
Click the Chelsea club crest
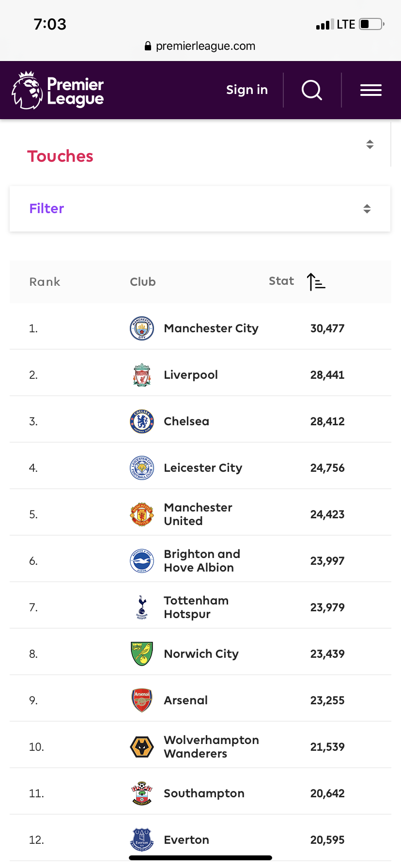(142, 421)
